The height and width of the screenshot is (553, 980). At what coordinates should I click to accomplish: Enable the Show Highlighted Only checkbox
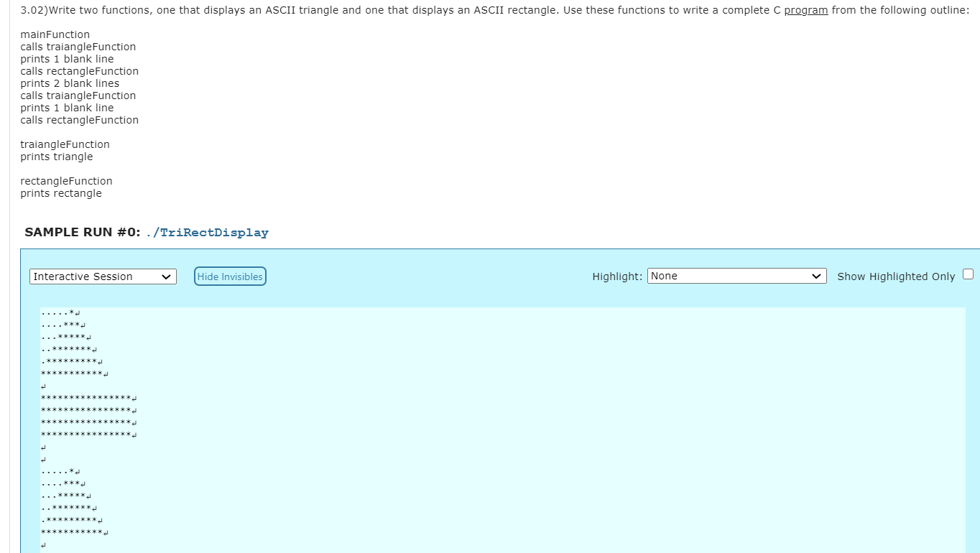coord(968,274)
